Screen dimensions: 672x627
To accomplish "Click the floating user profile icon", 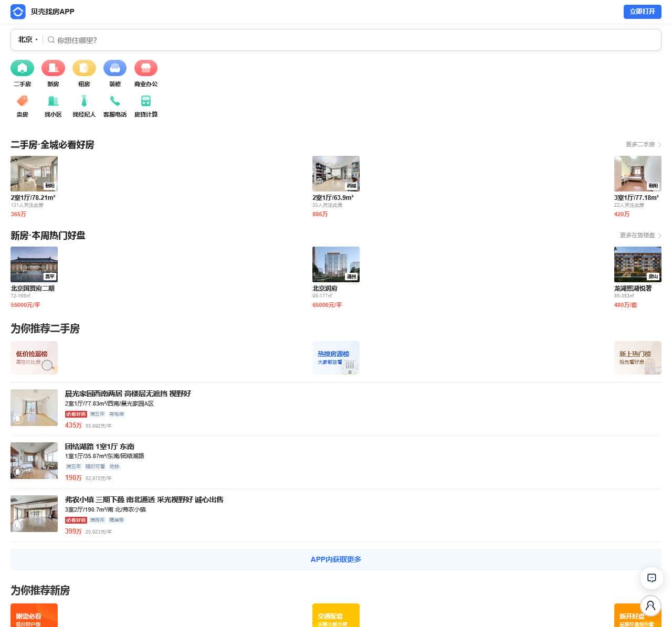I will click(651, 606).
